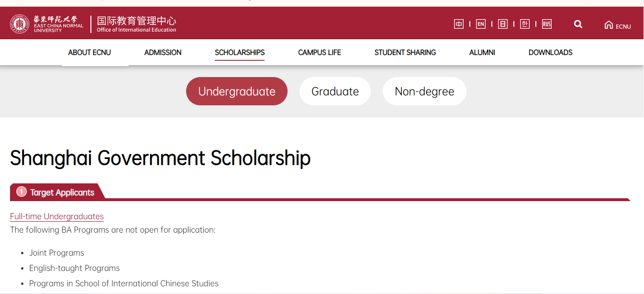Image resolution: width=644 pixels, height=294 pixels.
Task: Select the Non-degree option
Action: (x=424, y=91)
